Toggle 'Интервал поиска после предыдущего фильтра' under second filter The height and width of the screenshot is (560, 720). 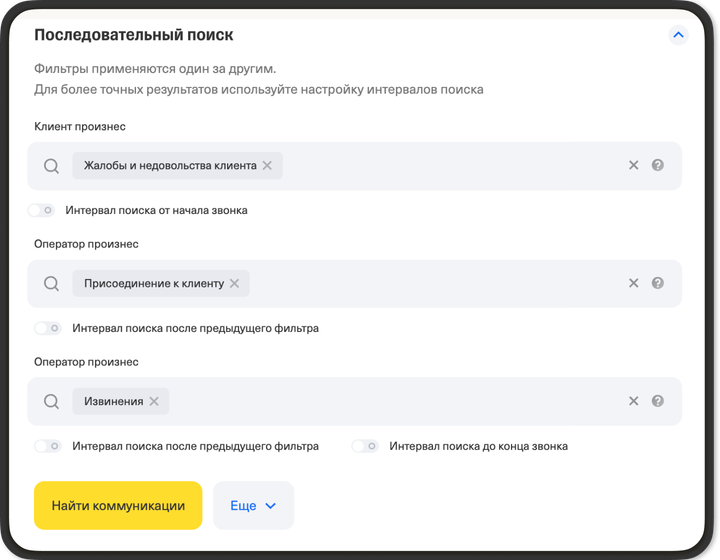coord(47,328)
